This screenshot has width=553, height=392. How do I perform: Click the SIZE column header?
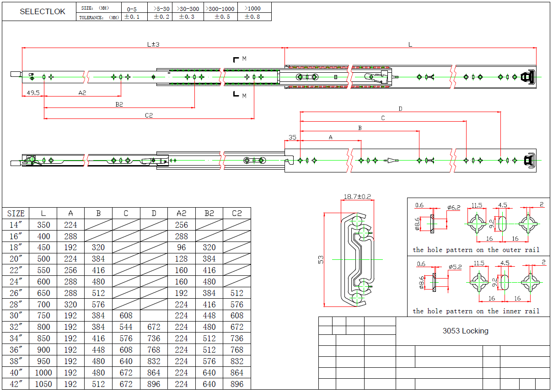coord(16,213)
